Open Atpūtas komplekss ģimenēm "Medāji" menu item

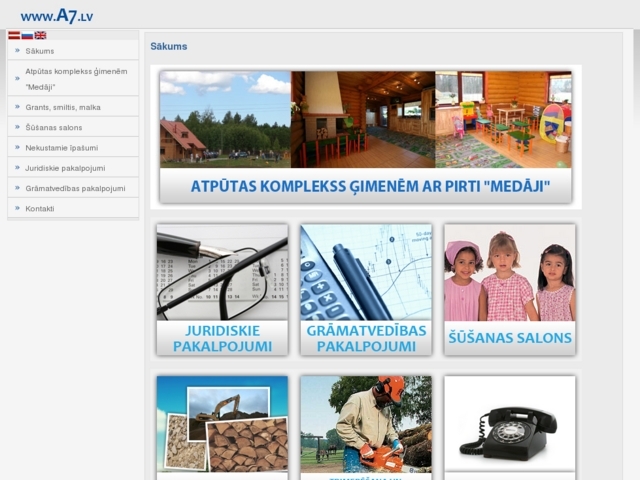coord(73,79)
